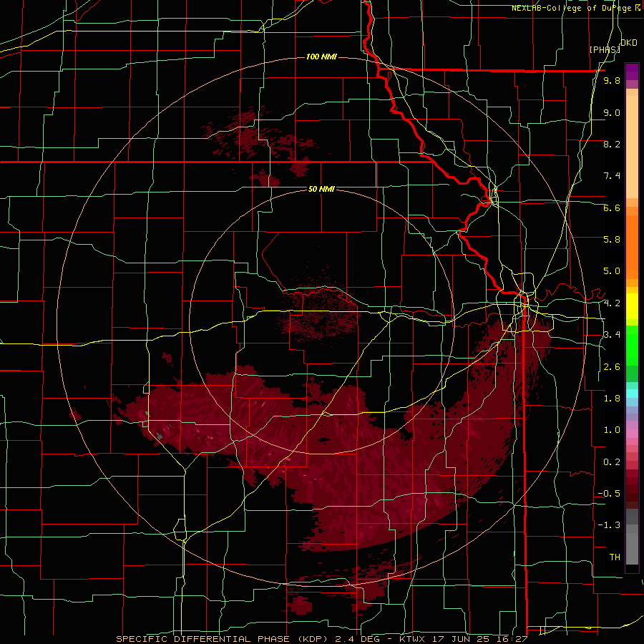Click the 100 NMI range ring label
The width and height of the screenshot is (644, 644).
click(321, 57)
